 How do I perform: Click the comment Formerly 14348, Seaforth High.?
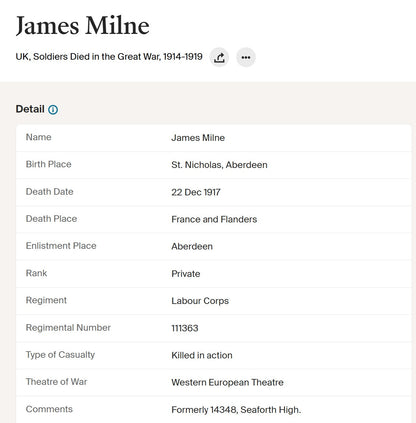tap(236, 410)
